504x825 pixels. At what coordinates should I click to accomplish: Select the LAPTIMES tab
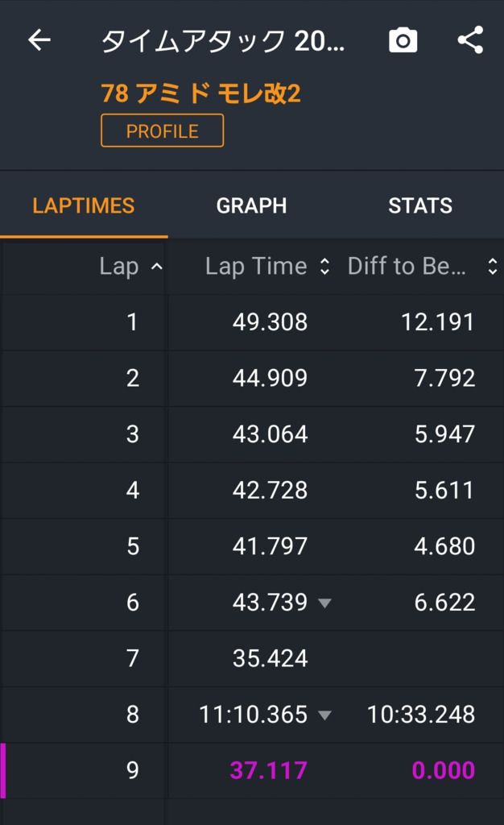point(84,205)
